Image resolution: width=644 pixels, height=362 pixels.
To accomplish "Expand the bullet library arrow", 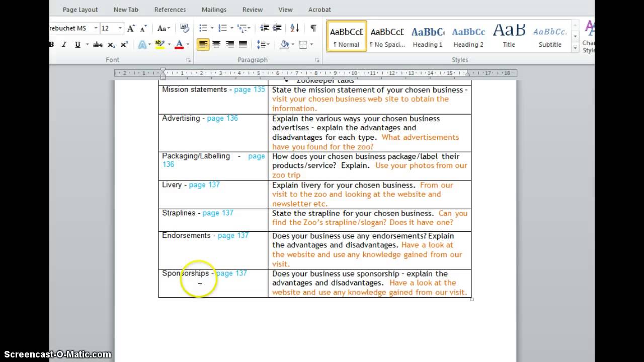I will click(212, 28).
